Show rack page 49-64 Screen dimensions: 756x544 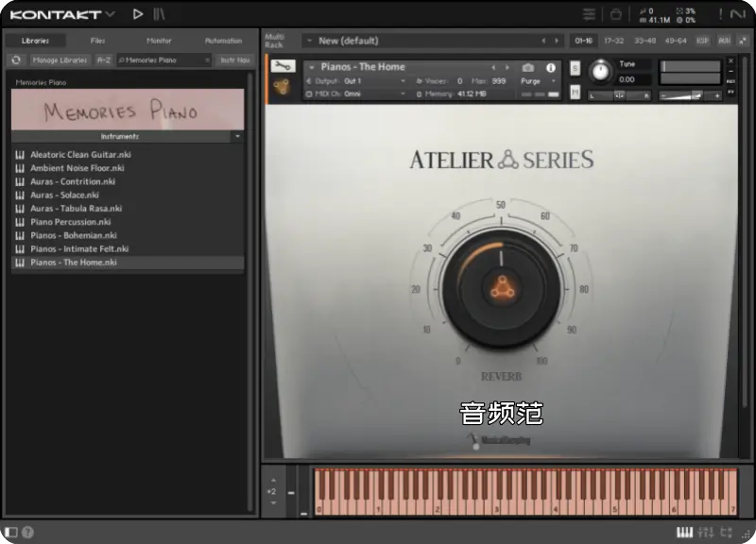pyautogui.click(x=676, y=41)
